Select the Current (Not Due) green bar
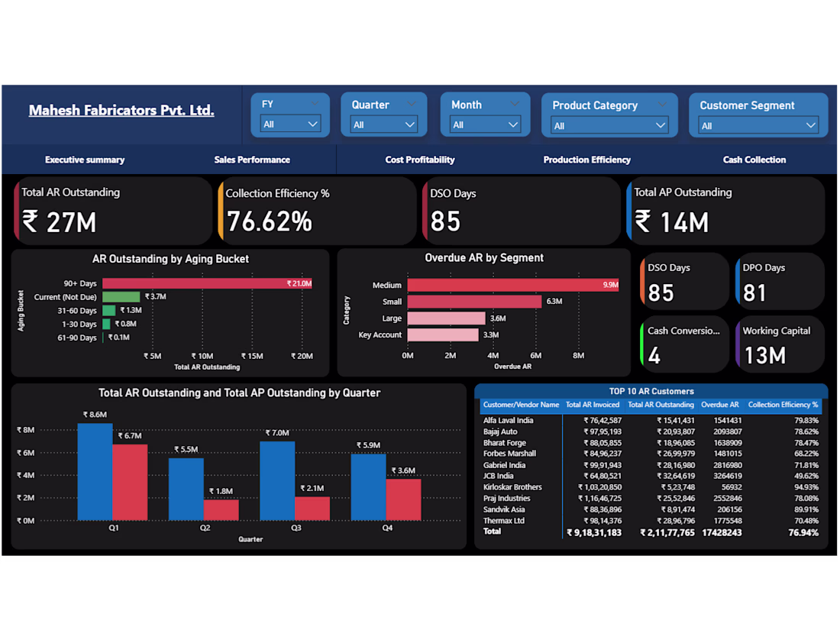840x630 pixels. pos(121,297)
